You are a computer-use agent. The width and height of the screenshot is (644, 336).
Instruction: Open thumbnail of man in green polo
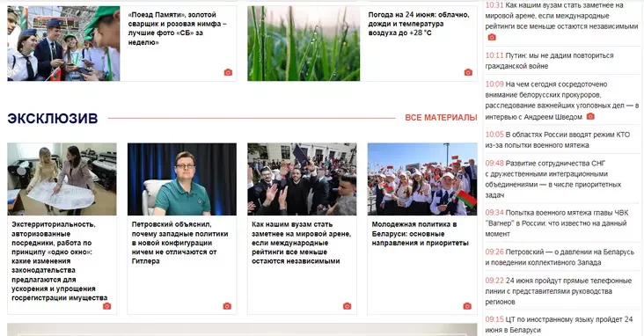pos(182,179)
